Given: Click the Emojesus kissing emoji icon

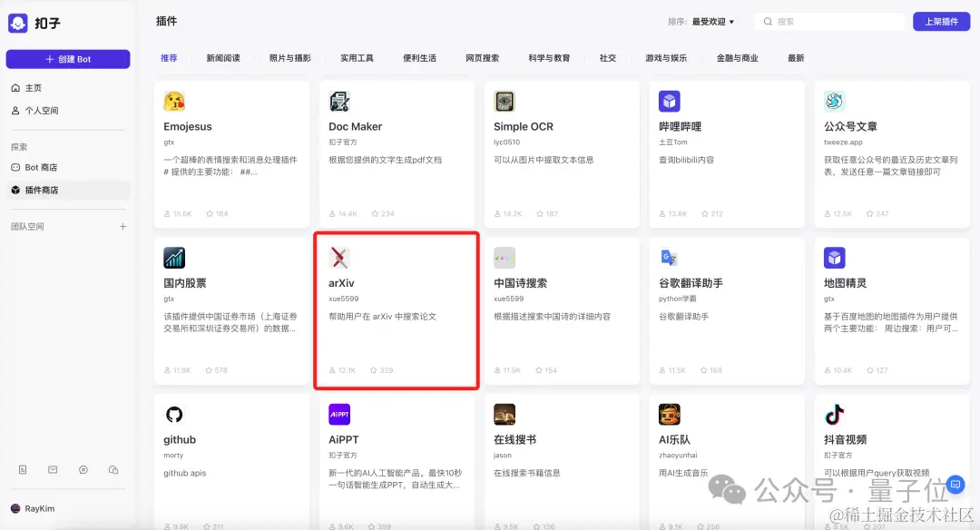Looking at the screenshot, I should pos(174,102).
